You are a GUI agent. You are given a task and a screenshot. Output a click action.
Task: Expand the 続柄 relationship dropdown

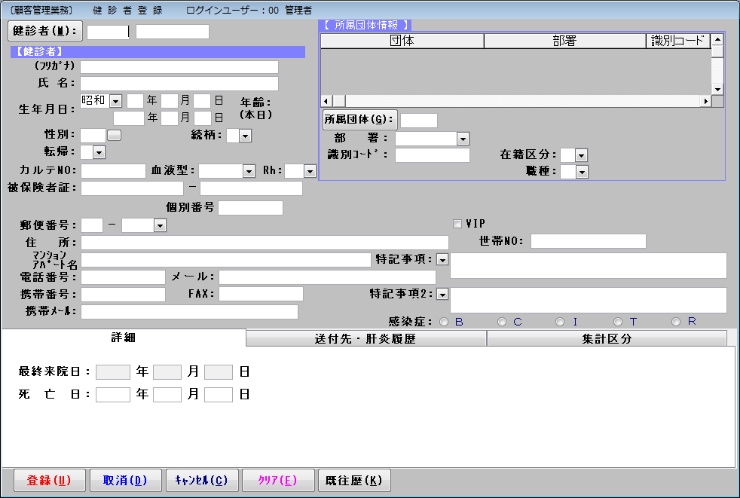coord(245,135)
